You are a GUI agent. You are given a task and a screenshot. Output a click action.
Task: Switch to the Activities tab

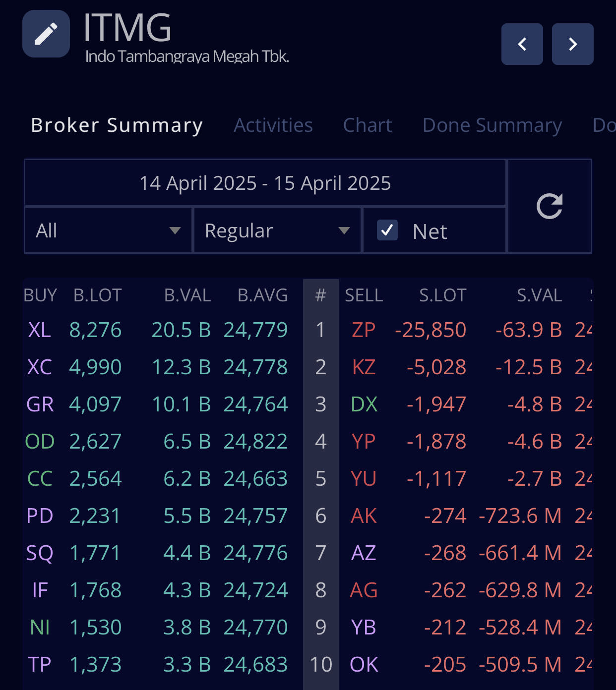(273, 125)
